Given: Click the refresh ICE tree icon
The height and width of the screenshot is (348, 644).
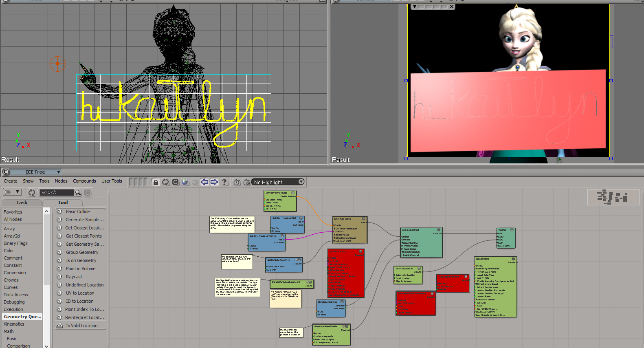Looking at the screenshot, I should click(x=165, y=182).
